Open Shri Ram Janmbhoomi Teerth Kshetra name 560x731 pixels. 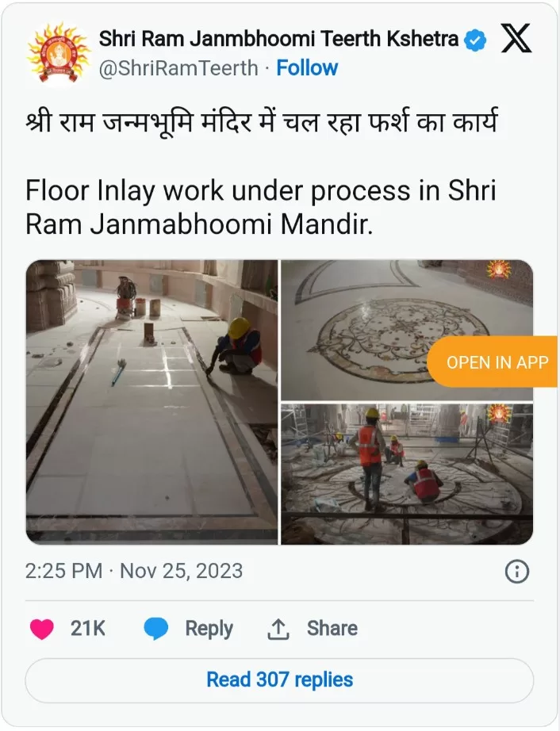278,39
